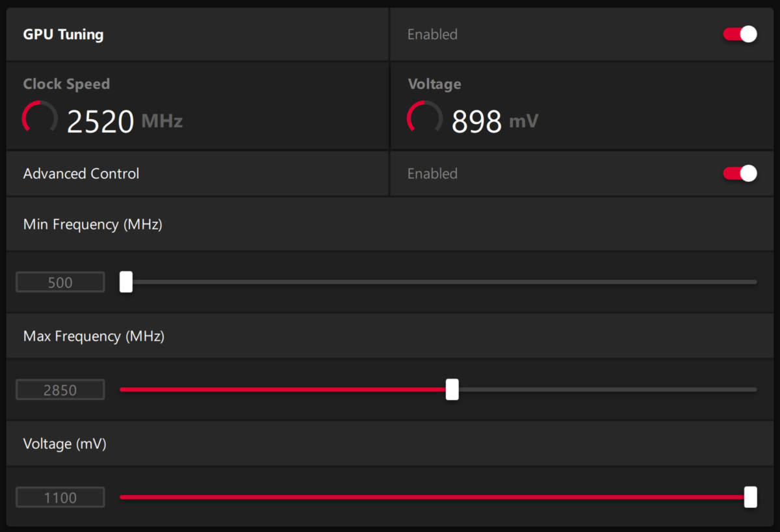Screen dimensions: 780x532
Task: Click the 898 mV voltage readout
Action: (495, 121)
